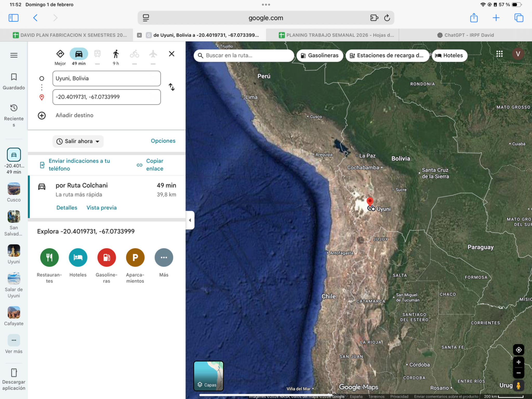Open the hamburger main menu

pos(14,55)
